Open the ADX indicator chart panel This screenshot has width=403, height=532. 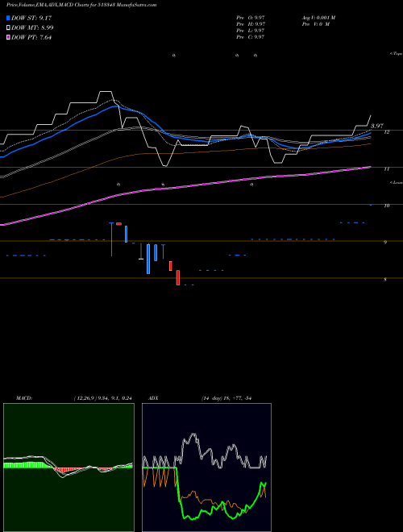click(206, 468)
